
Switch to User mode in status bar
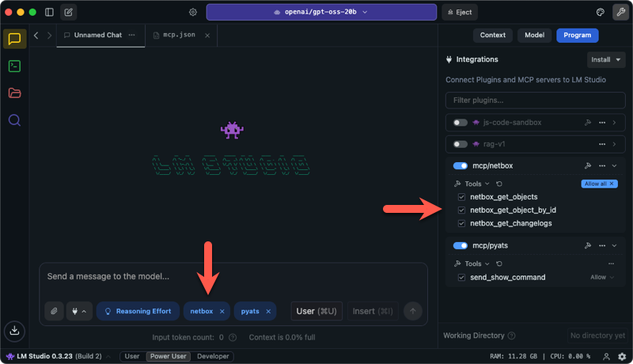point(132,356)
